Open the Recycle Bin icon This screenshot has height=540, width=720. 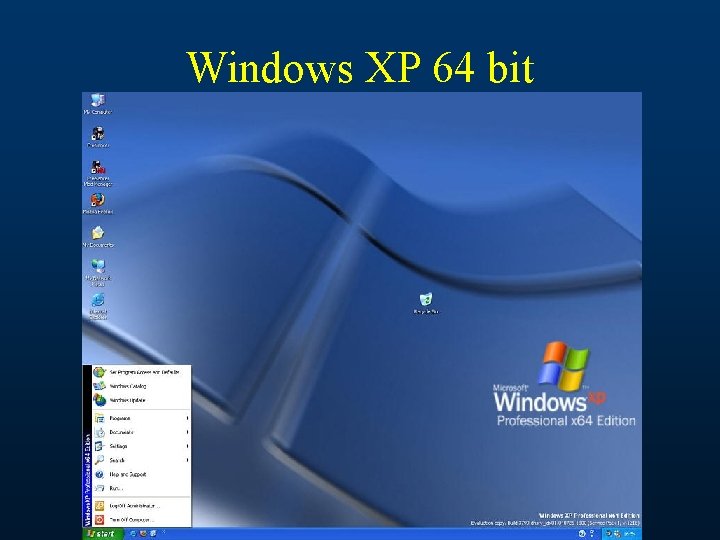[426, 304]
